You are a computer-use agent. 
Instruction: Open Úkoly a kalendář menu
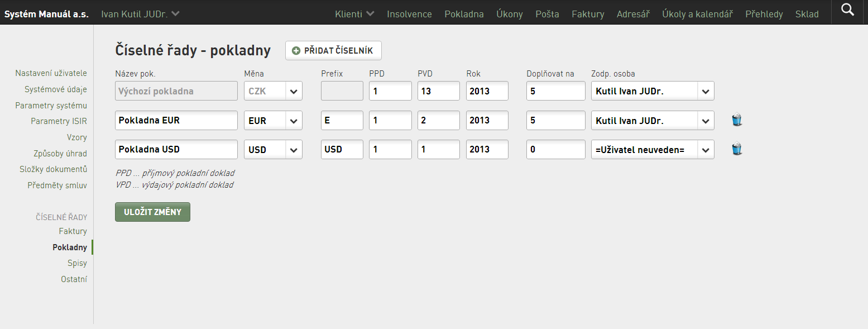pyautogui.click(x=697, y=14)
